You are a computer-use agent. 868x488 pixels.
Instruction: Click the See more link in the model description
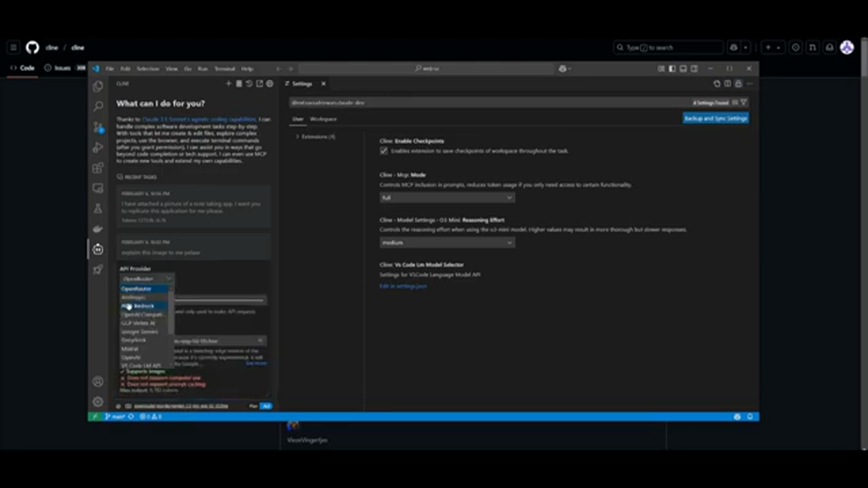(256, 363)
